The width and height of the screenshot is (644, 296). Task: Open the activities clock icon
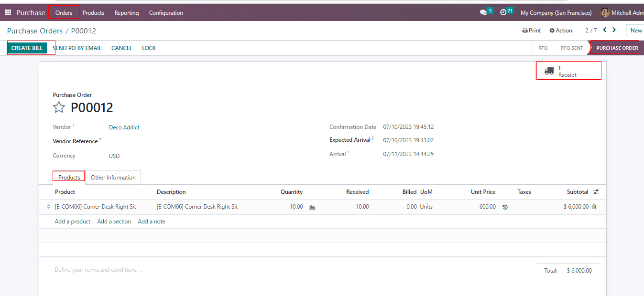pyautogui.click(x=503, y=13)
